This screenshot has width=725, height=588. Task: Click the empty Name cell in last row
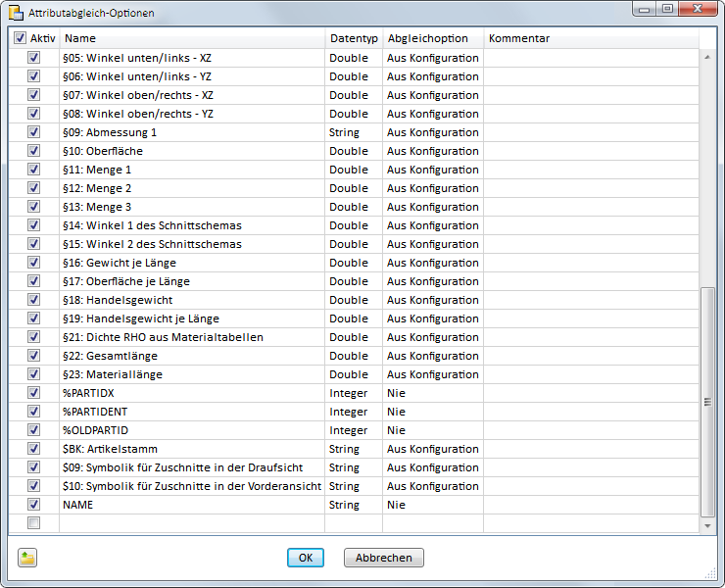[x=192, y=523]
